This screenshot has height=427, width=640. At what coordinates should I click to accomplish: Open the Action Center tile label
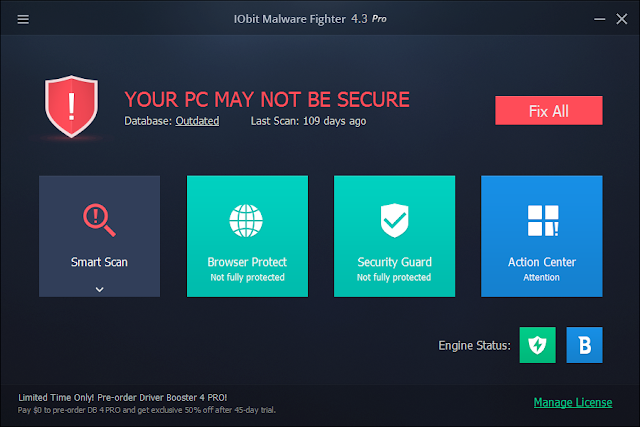click(x=541, y=262)
